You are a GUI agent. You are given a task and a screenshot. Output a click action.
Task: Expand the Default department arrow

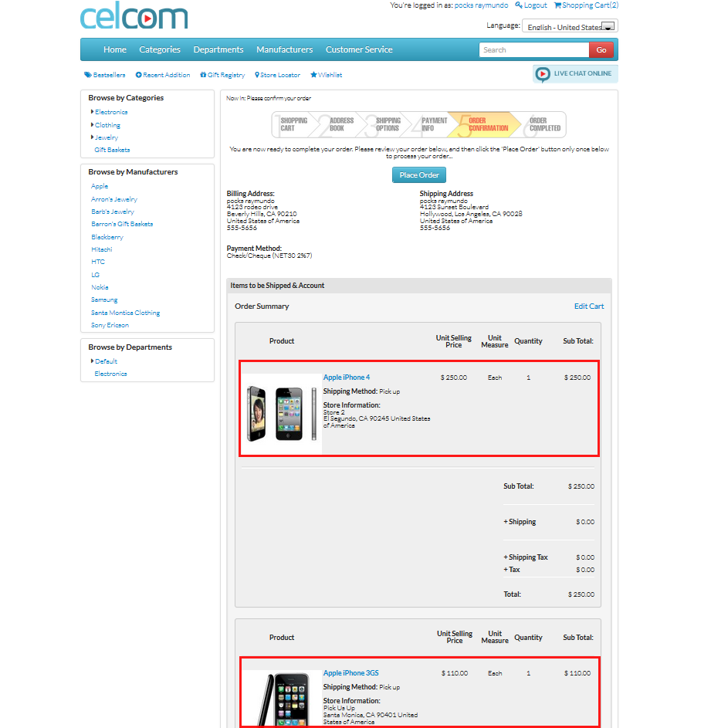(93, 361)
